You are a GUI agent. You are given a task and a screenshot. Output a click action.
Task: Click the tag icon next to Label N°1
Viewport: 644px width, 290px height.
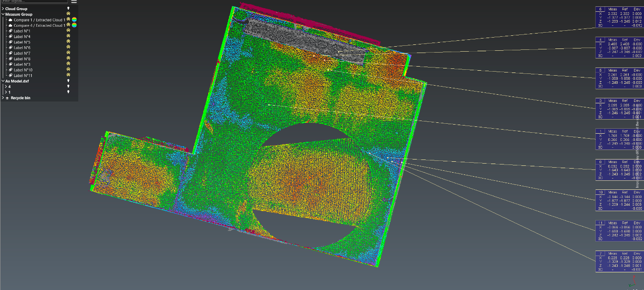(10, 31)
